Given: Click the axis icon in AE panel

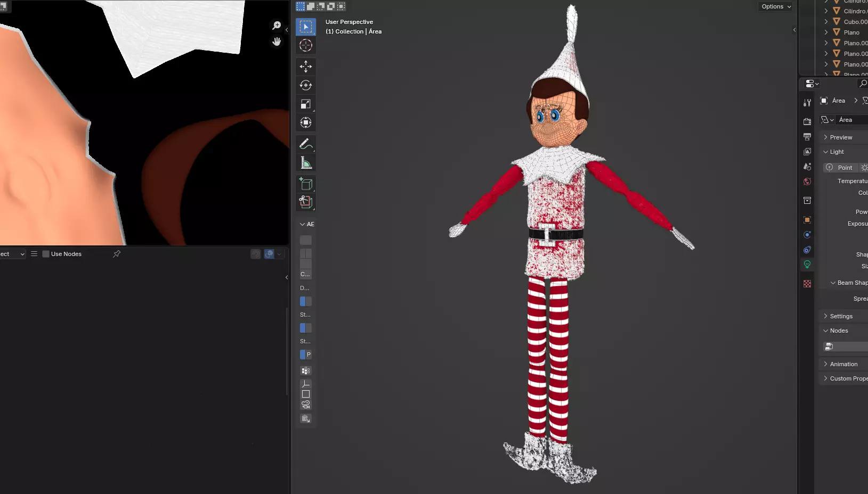Looking at the screenshot, I should [x=306, y=384].
